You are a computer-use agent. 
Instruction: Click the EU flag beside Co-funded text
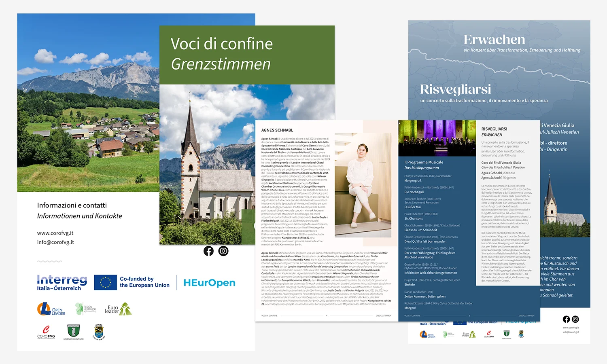coord(105,282)
